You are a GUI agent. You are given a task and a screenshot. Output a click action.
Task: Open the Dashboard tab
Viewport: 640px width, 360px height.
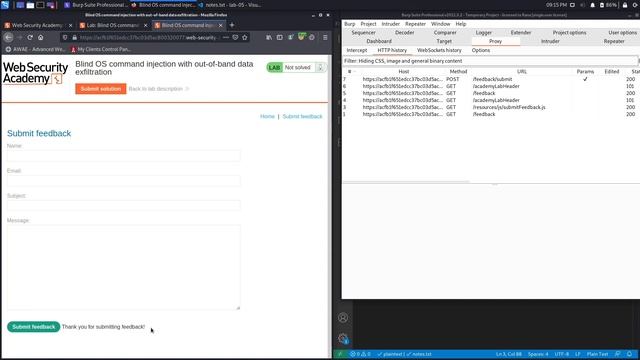coord(379,41)
